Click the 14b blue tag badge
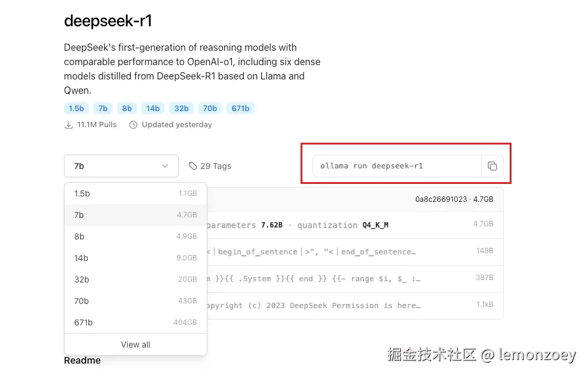This screenshot has height=375, width=588. pos(152,108)
